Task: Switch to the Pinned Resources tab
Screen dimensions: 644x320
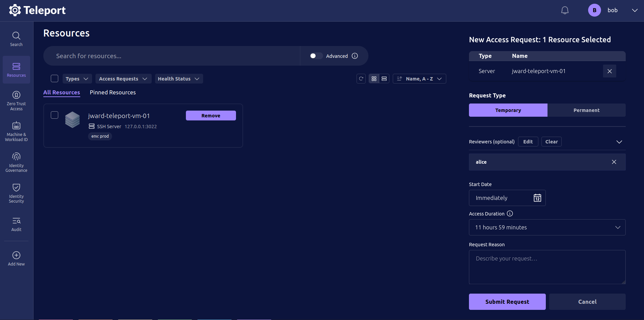Action: tap(112, 92)
